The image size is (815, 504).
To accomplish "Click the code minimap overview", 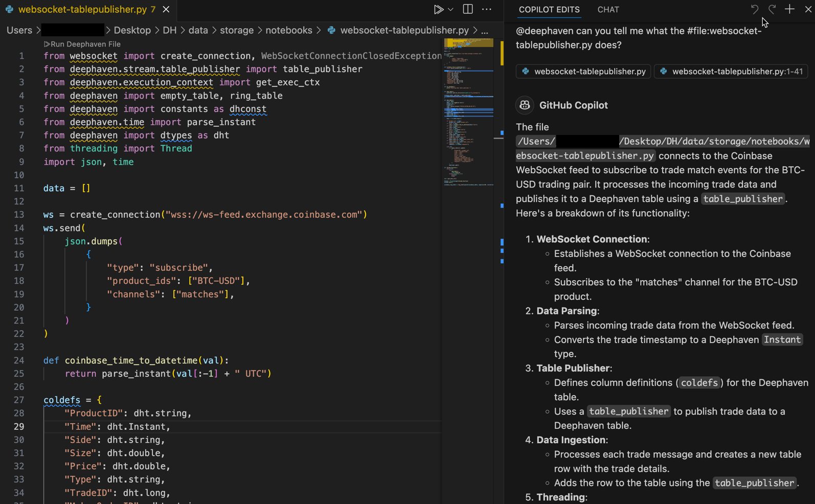I will [468, 112].
